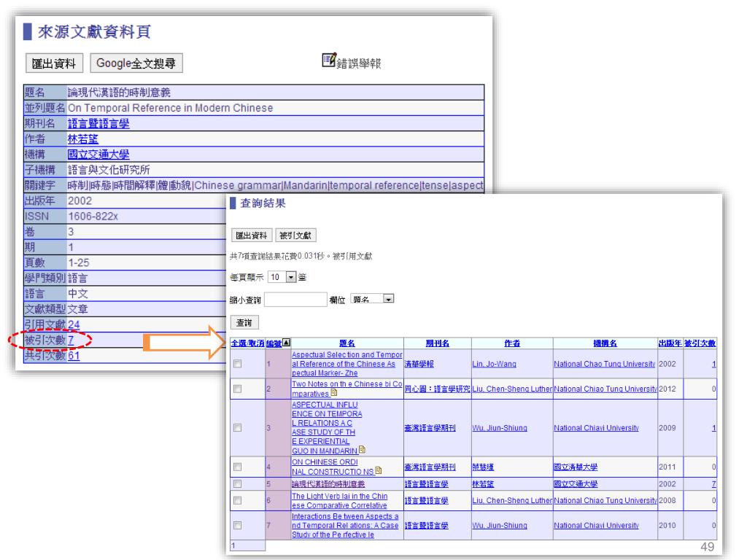747x560 pixels.
Task: Open title ASPECTUAL INFLUENCE ON TEMPORAL RELATIONS
Action: [x=327, y=427]
